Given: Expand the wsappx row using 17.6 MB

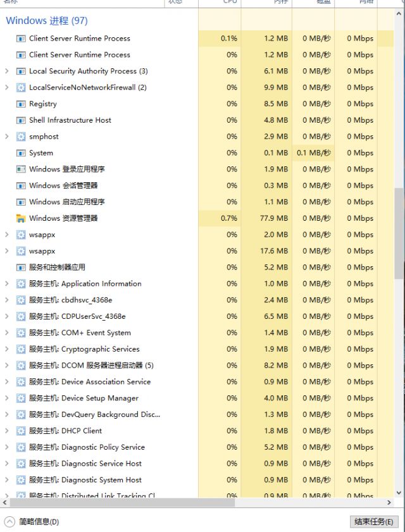Looking at the screenshot, I should [x=7, y=251].
